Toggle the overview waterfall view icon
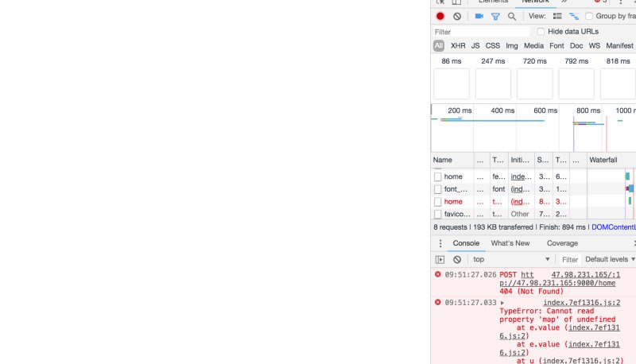 pyautogui.click(x=574, y=16)
